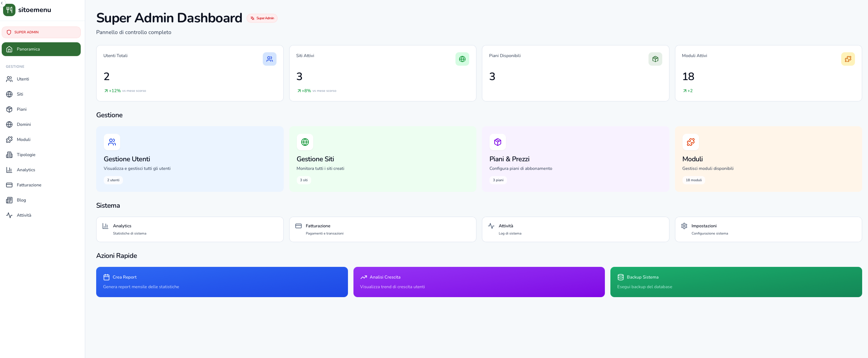Click the gear icon for Impostazioni
This screenshot has width=868, height=358.
pyautogui.click(x=684, y=226)
